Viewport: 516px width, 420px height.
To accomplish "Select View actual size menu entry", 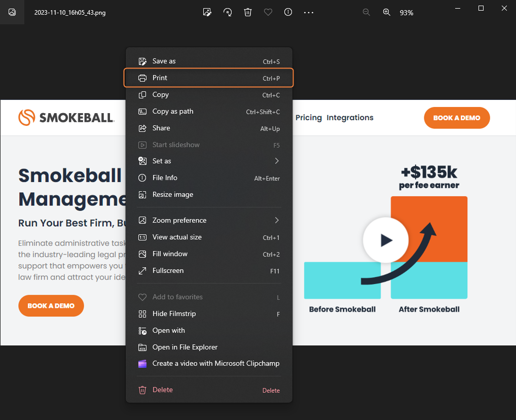I will click(x=209, y=237).
